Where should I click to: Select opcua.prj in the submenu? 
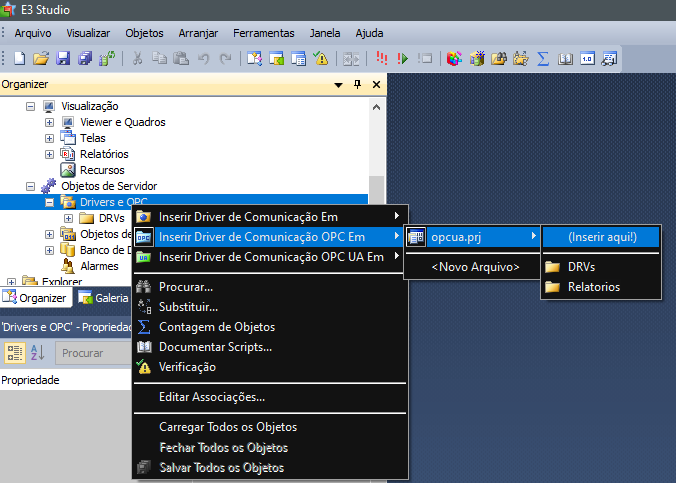coord(473,237)
